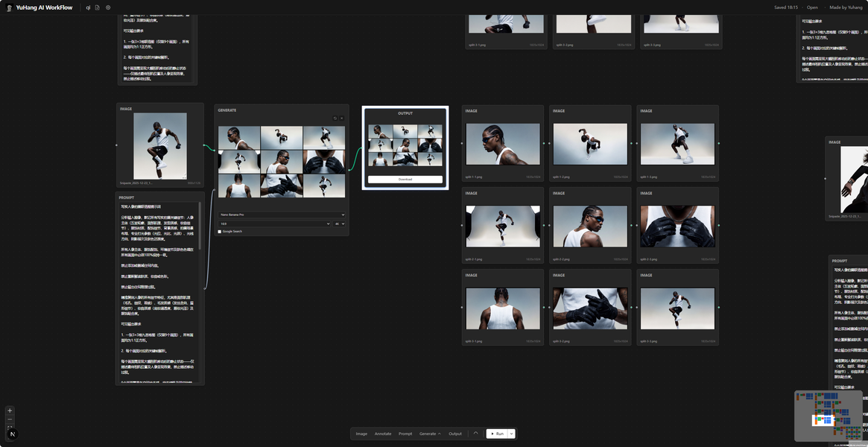
Task: Add an Output node from bottom toolbar
Action: tap(455, 434)
